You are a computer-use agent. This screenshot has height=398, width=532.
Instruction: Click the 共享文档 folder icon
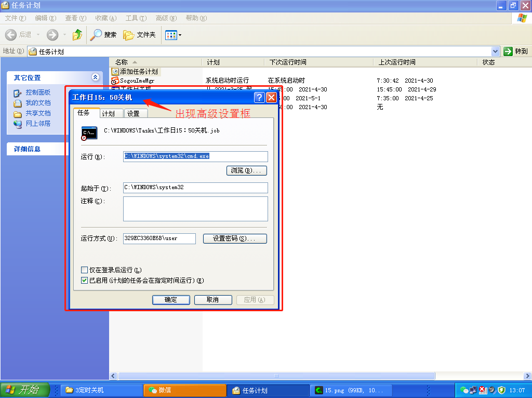tap(18, 114)
